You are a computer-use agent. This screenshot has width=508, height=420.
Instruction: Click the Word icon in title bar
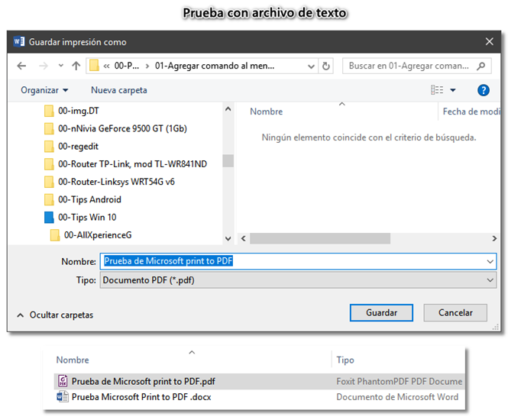click(19, 41)
